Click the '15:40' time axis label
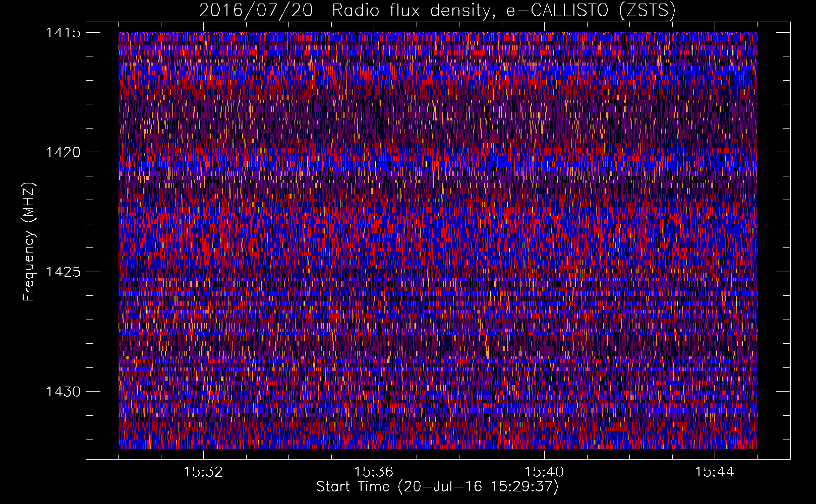 pos(544,472)
